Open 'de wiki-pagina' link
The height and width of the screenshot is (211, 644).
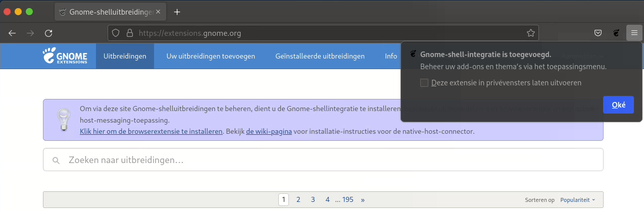click(269, 131)
